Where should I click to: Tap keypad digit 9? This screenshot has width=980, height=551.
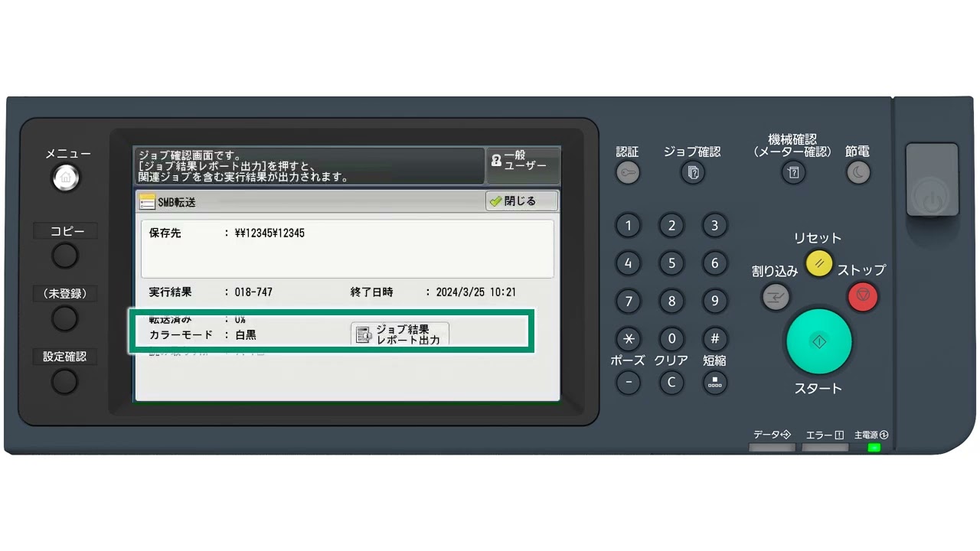click(x=714, y=301)
